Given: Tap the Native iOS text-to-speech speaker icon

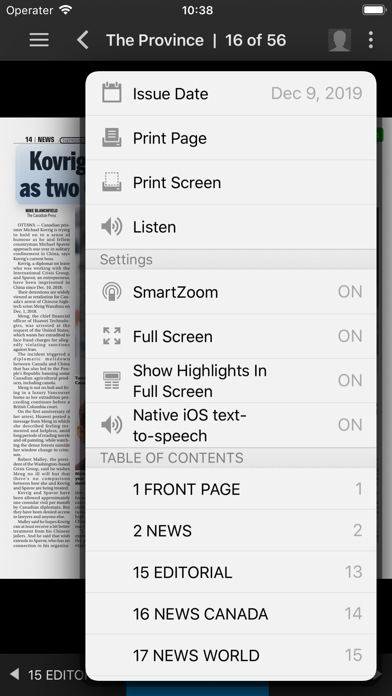Looking at the screenshot, I should point(111,425).
